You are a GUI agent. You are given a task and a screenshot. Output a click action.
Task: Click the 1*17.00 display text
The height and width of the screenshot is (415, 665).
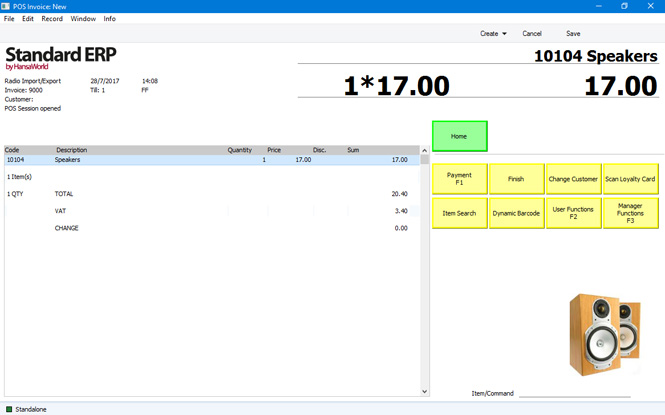click(x=397, y=86)
